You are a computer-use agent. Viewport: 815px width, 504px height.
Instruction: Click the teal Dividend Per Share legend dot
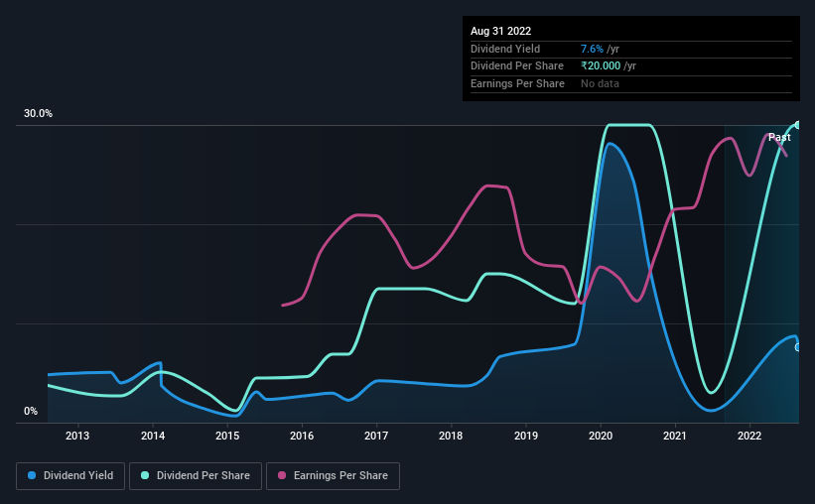[145, 475]
